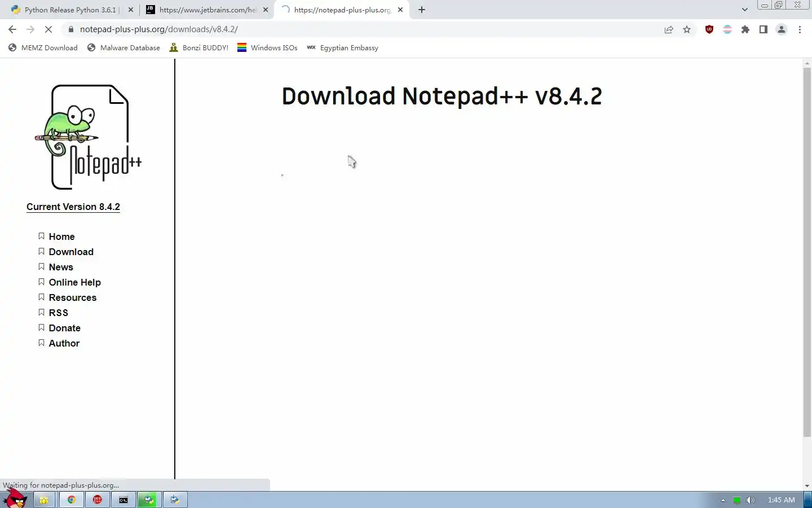The image size is (812, 508).
Task: Open Resources in the sidebar menu
Action: 72,297
